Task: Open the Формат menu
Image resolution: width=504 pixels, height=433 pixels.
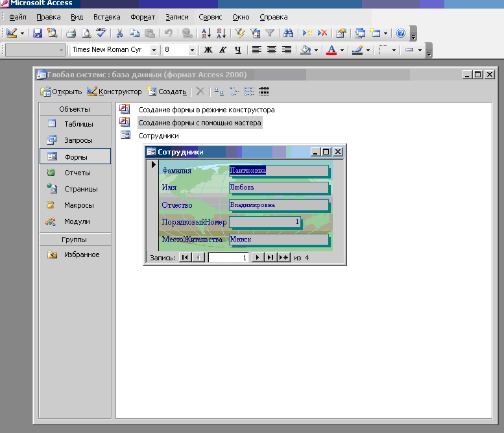Action: [x=143, y=17]
